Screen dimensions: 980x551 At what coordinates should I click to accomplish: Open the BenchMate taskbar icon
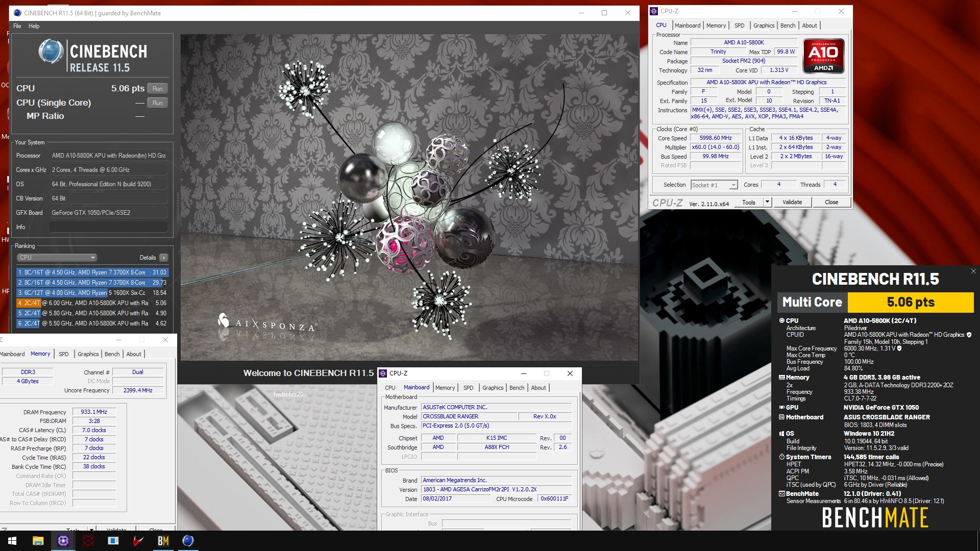click(163, 541)
